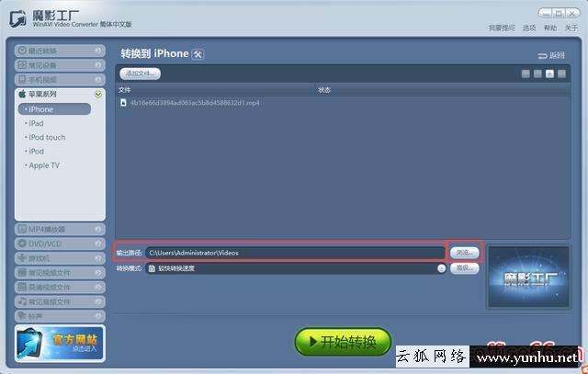588x374 pixels.
Task: Click the document icon inside the conversion mode box
Action: point(152,268)
